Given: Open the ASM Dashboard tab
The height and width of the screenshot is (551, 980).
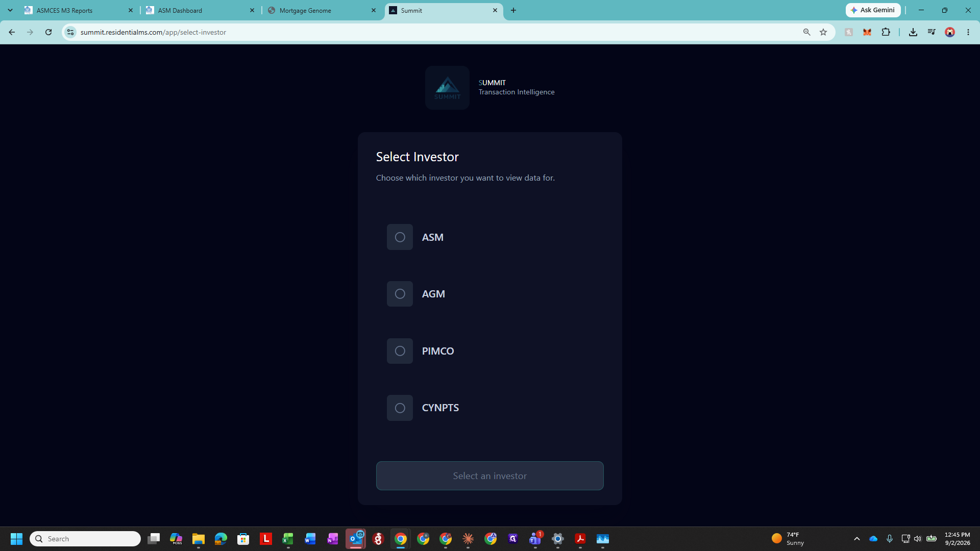Looking at the screenshot, I should 200,10.
